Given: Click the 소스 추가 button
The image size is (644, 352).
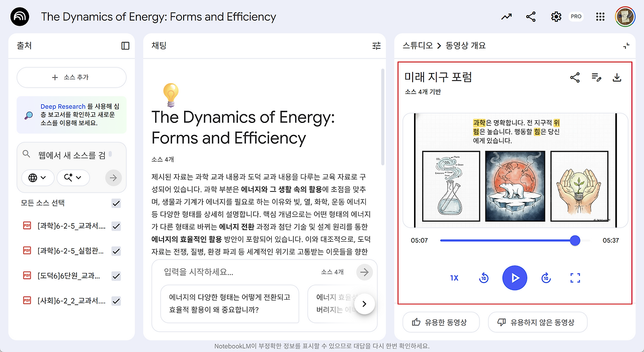Looking at the screenshot, I should coord(71,78).
